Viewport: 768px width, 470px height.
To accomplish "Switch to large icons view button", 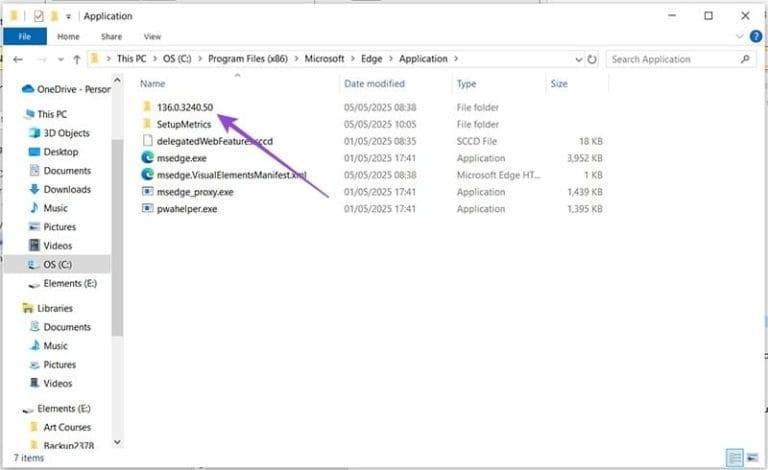I will point(754,457).
